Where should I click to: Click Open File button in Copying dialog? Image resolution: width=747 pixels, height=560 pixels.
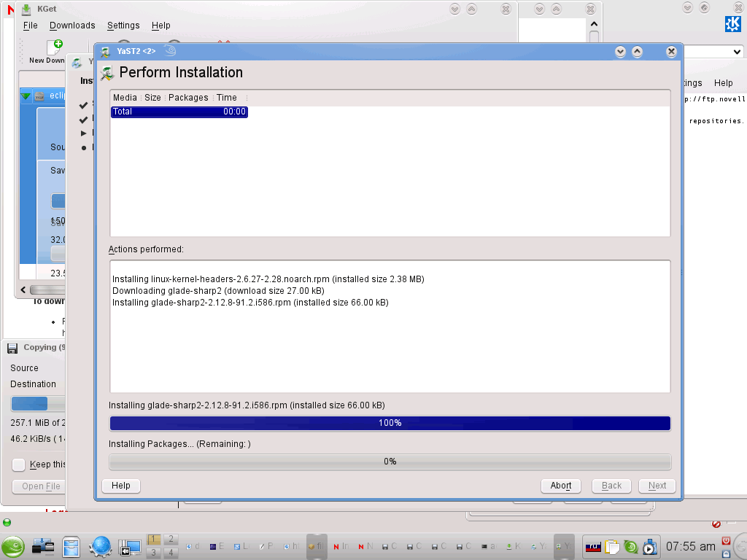point(39,486)
